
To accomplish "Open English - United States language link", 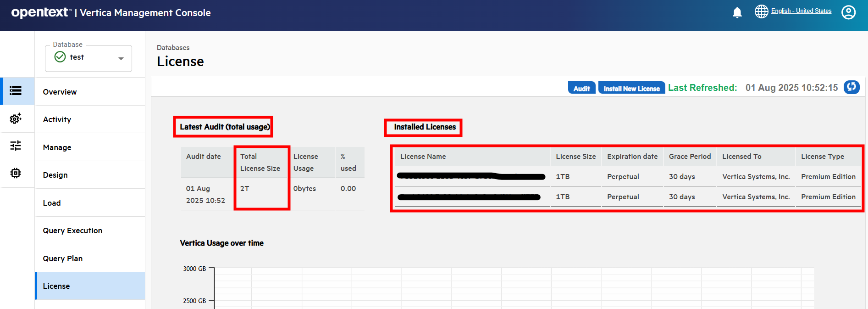I will pos(801,11).
